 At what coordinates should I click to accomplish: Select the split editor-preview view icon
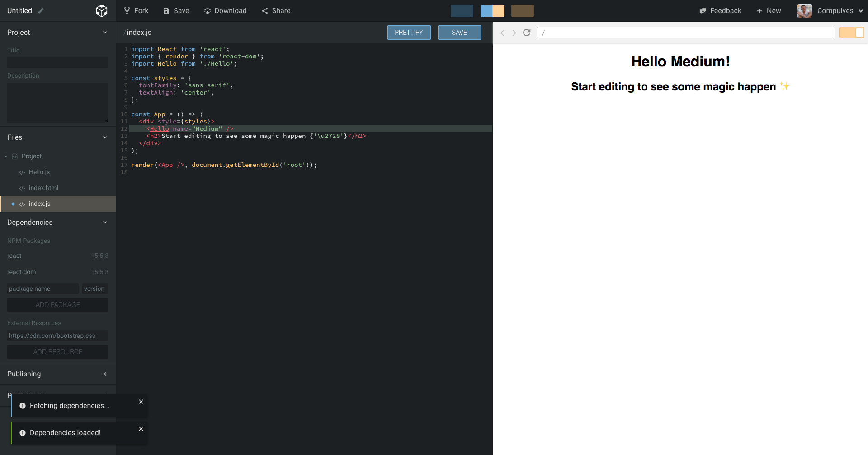(492, 10)
